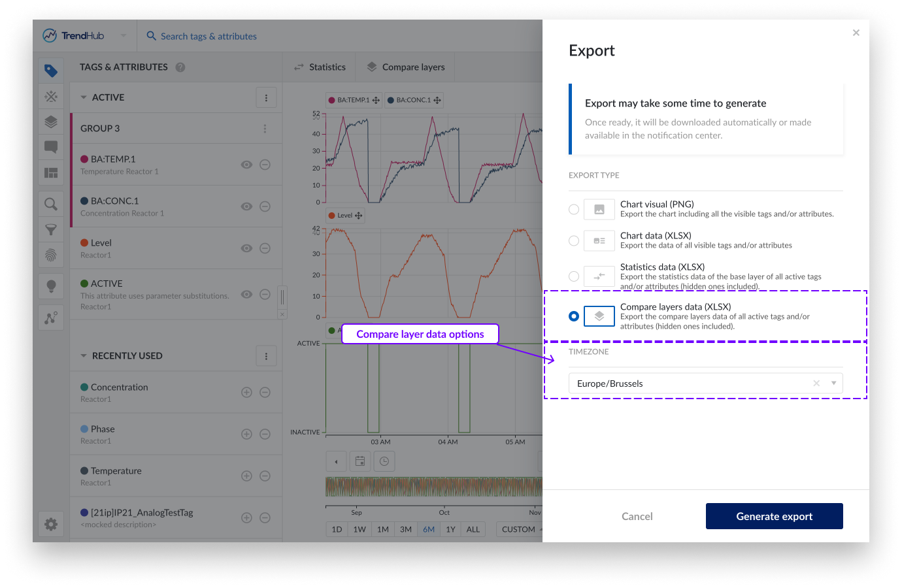The width and height of the screenshot is (902, 588).
Task: Open the filter funnel sidebar icon
Action: [51, 230]
